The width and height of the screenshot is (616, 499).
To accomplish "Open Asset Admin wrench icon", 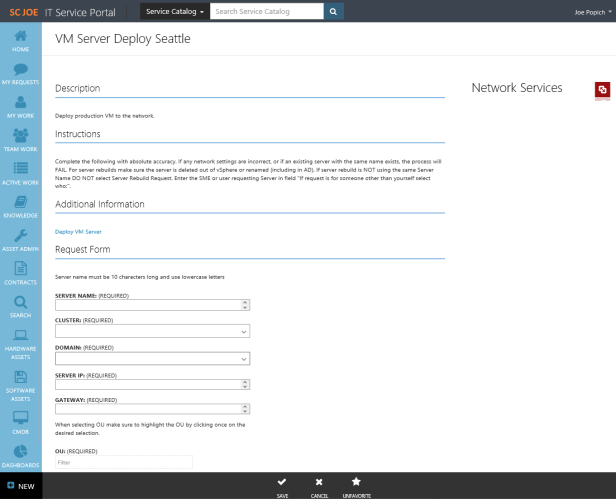I will click(20, 238).
